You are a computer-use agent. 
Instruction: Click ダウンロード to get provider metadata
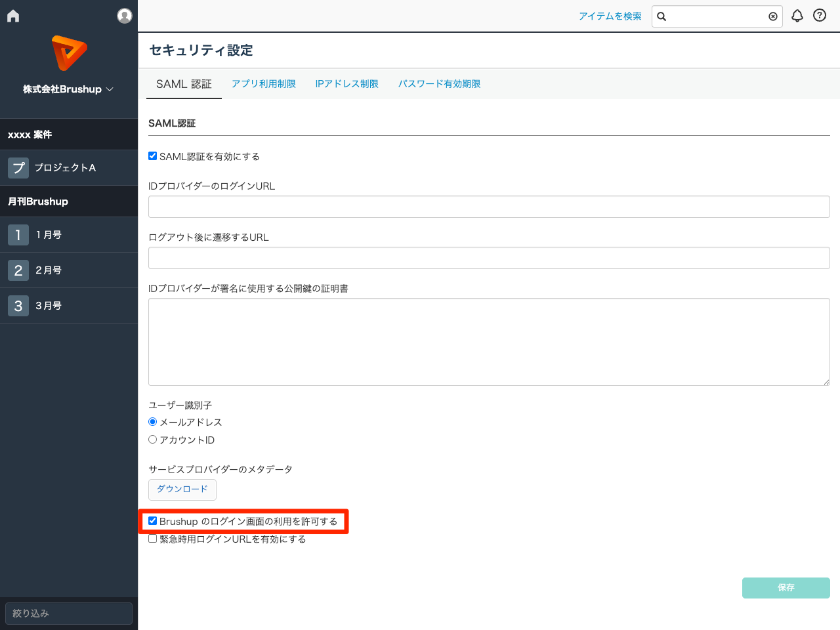[182, 490]
